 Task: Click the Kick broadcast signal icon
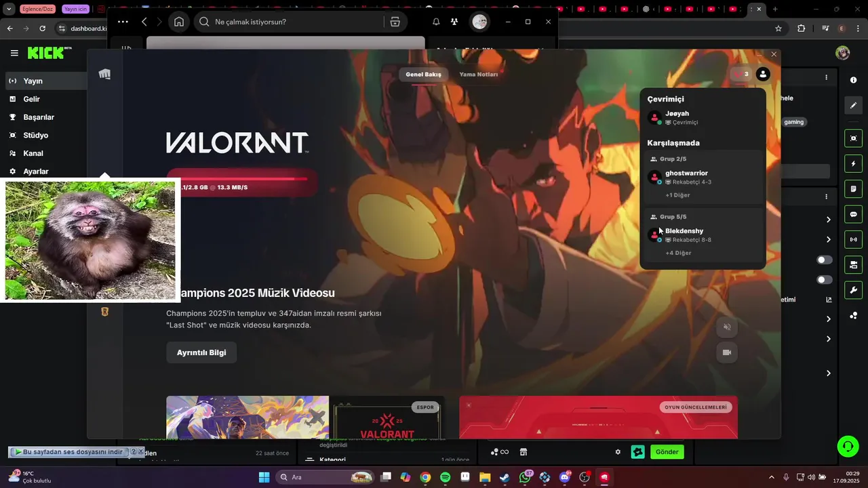point(853,239)
